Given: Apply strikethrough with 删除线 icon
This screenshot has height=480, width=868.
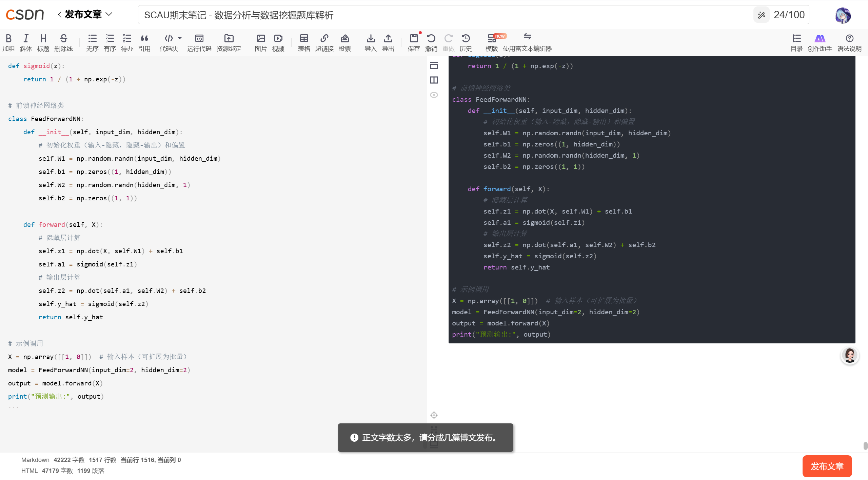Looking at the screenshot, I should pyautogui.click(x=63, y=43).
